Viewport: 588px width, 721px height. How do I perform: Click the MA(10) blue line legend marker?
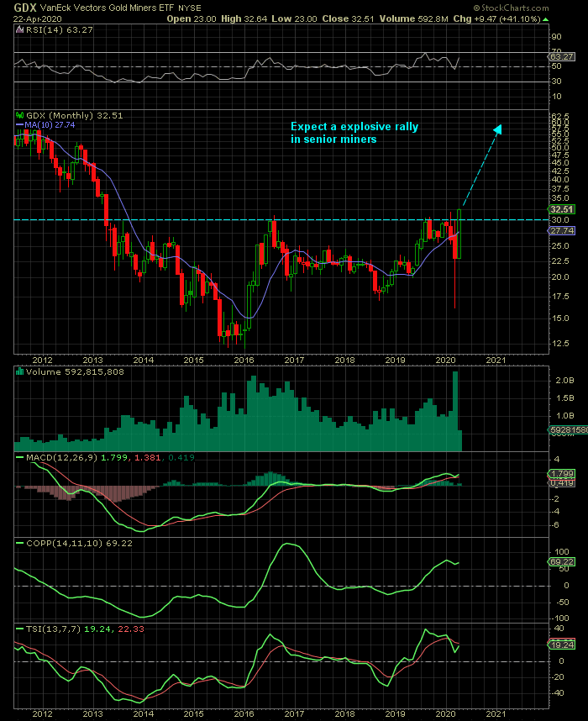(19, 124)
